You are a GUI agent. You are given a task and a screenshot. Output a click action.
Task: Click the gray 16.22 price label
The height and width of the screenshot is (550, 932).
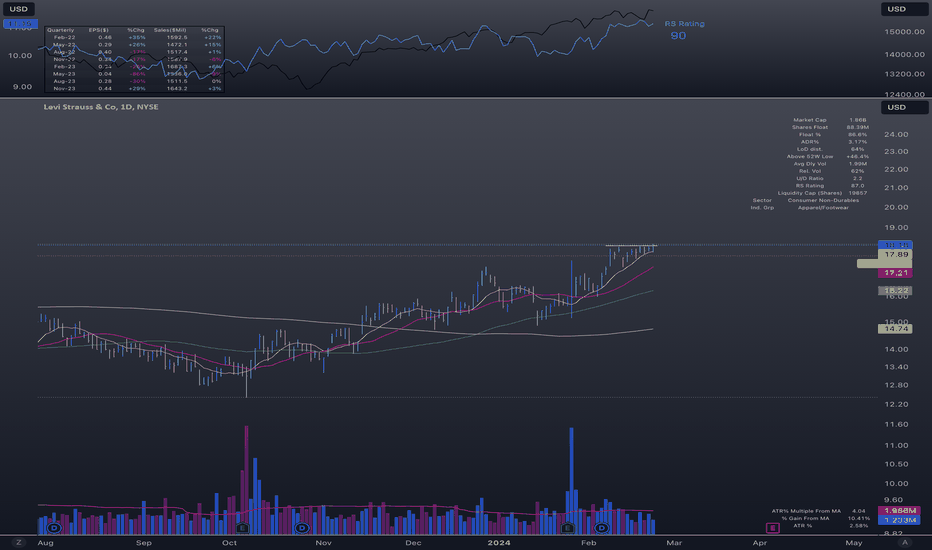click(896, 291)
